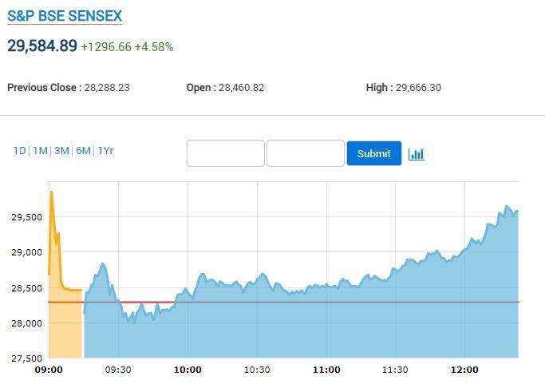Click the orange pre-open session area
This screenshot has width=545, height=392.
tap(65, 327)
